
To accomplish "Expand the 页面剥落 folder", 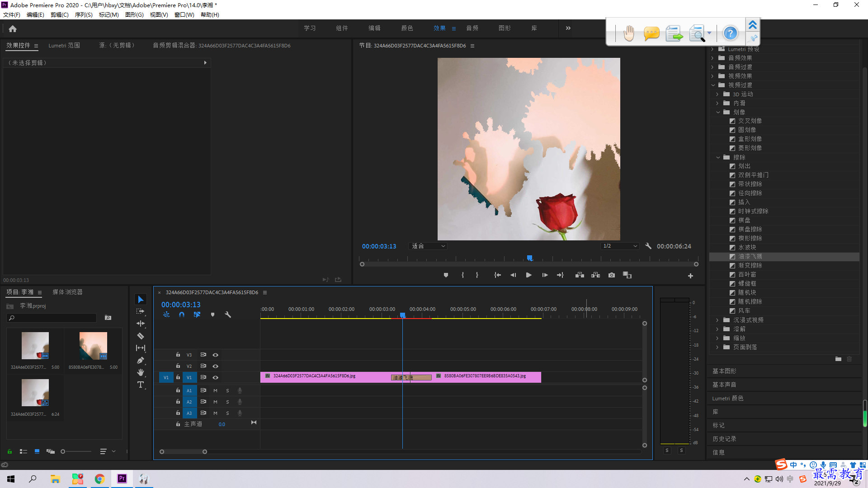I will (717, 347).
